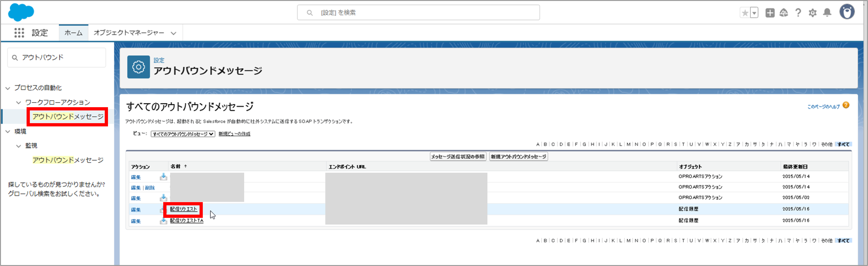868x266 pixels.
Task: Click the Setup gear icon in the header
Action: click(x=813, y=13)
